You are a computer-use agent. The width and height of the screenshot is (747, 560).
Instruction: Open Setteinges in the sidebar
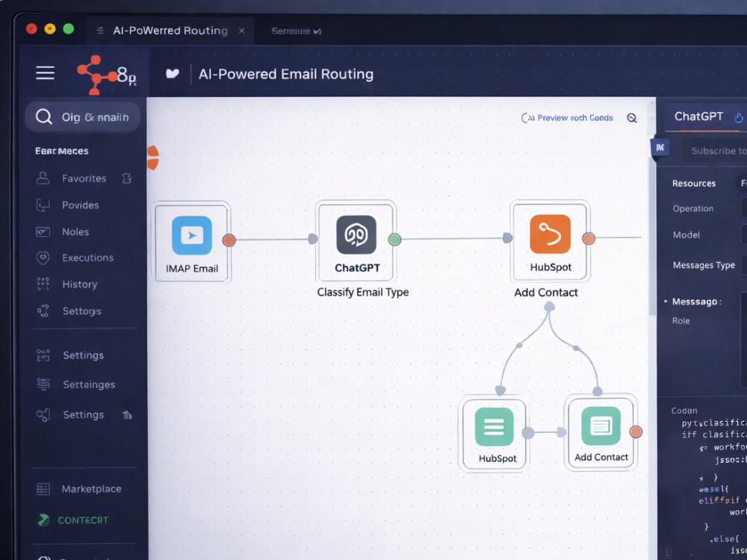[89, 385]
